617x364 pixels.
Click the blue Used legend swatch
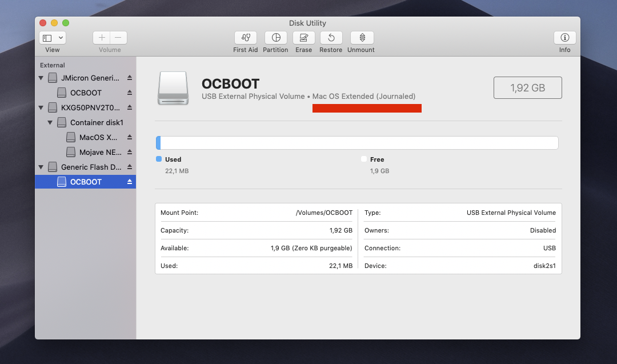159,159
